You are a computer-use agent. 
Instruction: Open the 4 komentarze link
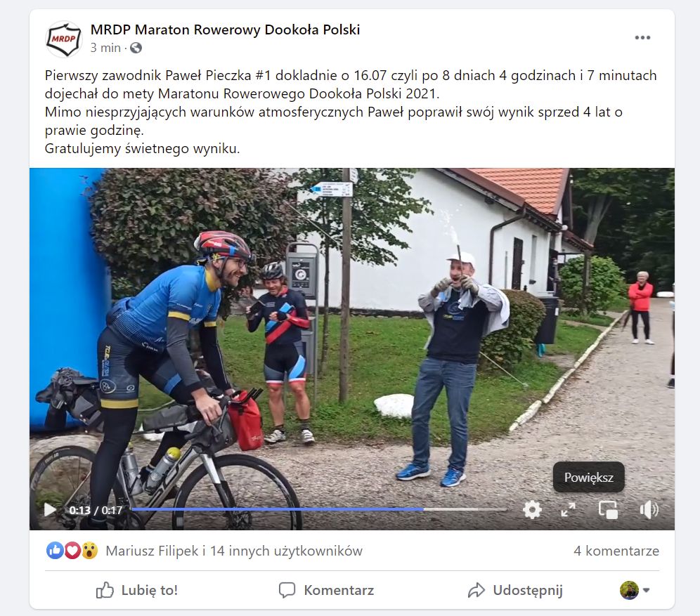(x=616, y=551)
